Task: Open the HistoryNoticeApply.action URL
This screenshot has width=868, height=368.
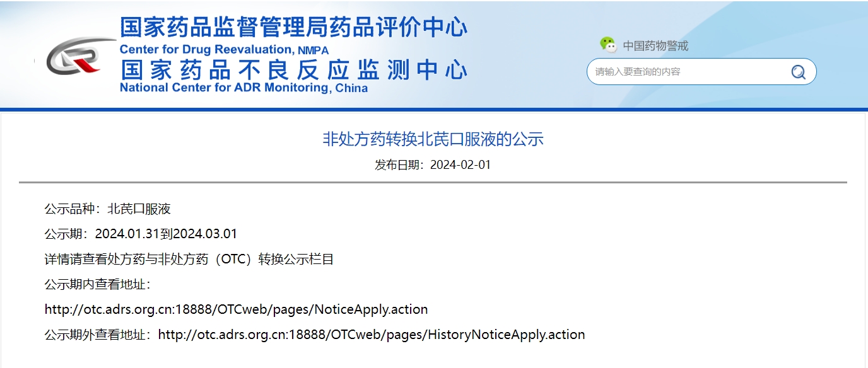Action: (x=371, y=335)
